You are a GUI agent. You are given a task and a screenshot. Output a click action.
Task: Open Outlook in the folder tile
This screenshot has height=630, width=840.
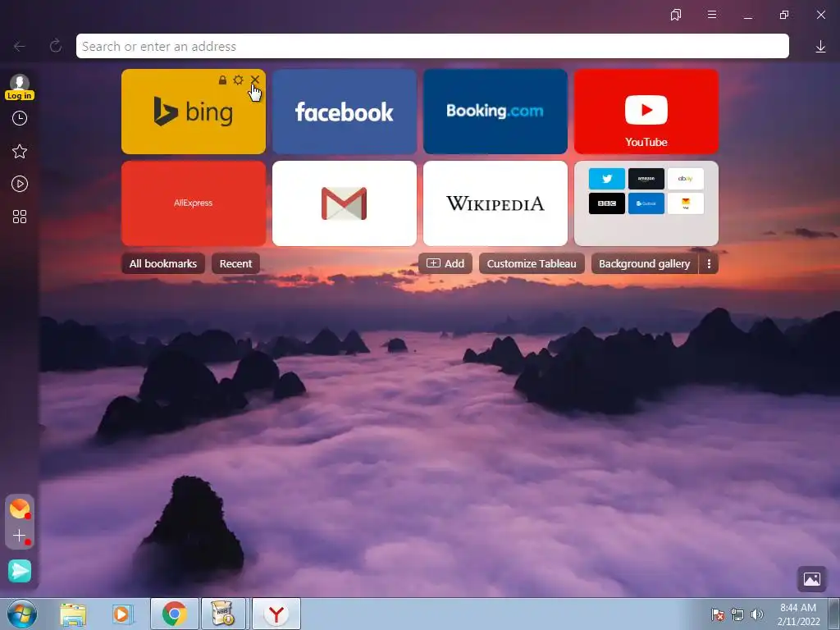click(646, 203)
